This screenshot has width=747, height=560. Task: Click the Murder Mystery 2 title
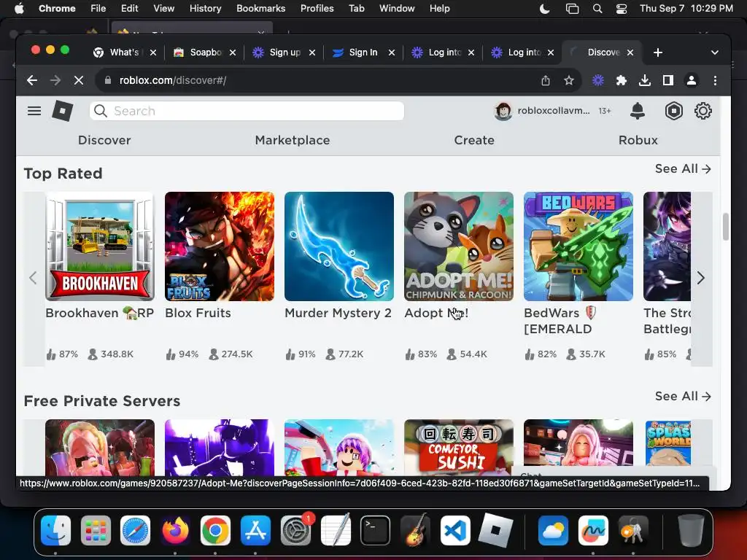(x=338, y=313)
